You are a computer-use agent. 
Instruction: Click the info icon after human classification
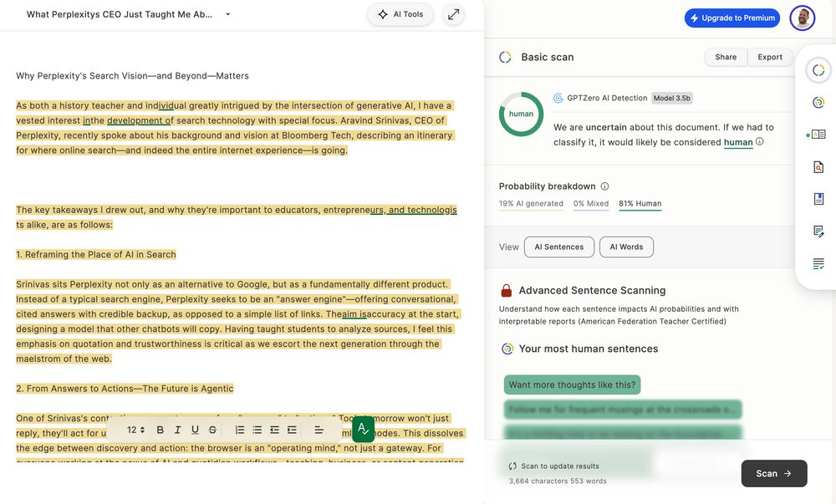pyautogui.click(x=760, y=142)
